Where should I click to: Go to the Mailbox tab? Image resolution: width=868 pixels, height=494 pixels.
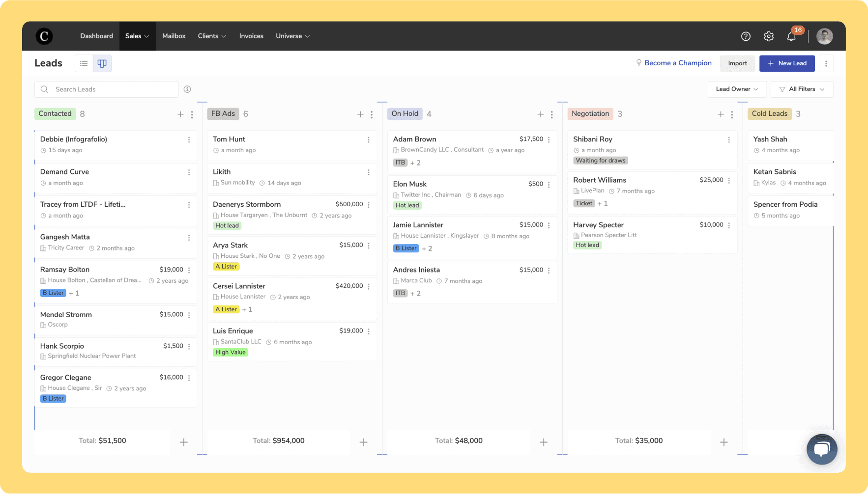[x=174, y=36]
